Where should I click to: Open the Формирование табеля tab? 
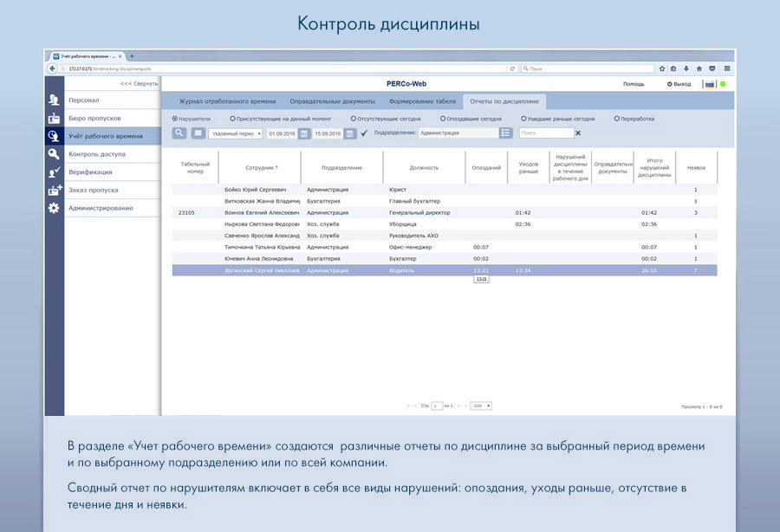point(421,101)
